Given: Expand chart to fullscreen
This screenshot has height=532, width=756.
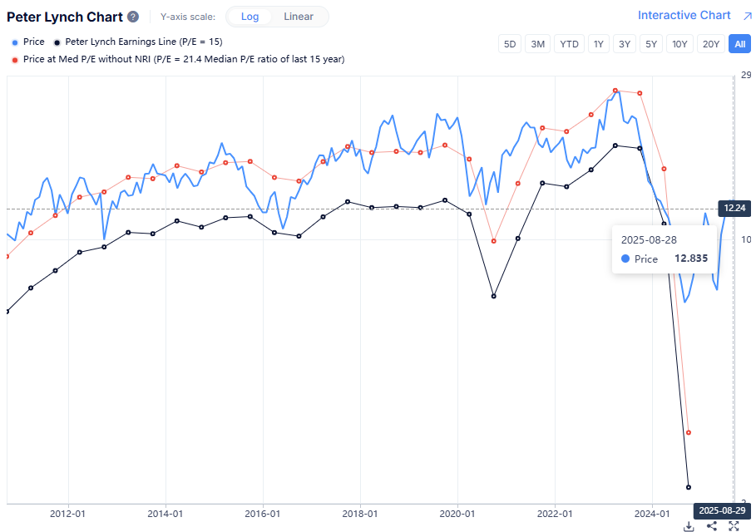Looking at the screenshot, I should [x=734, y=525].
